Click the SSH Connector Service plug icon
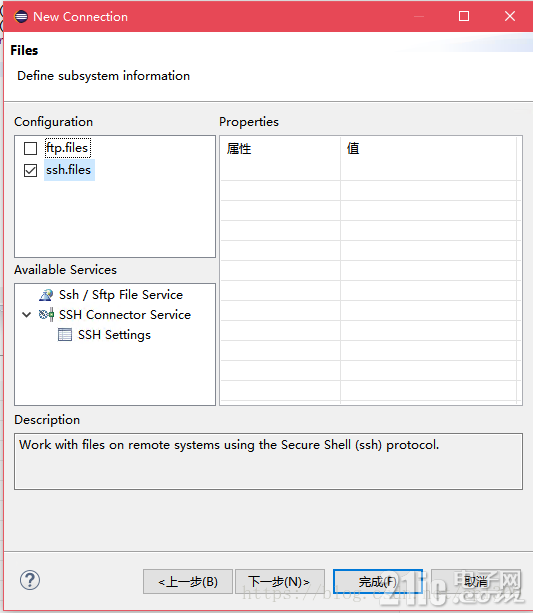Screen dimensions: 533x613 pos(46,315)
